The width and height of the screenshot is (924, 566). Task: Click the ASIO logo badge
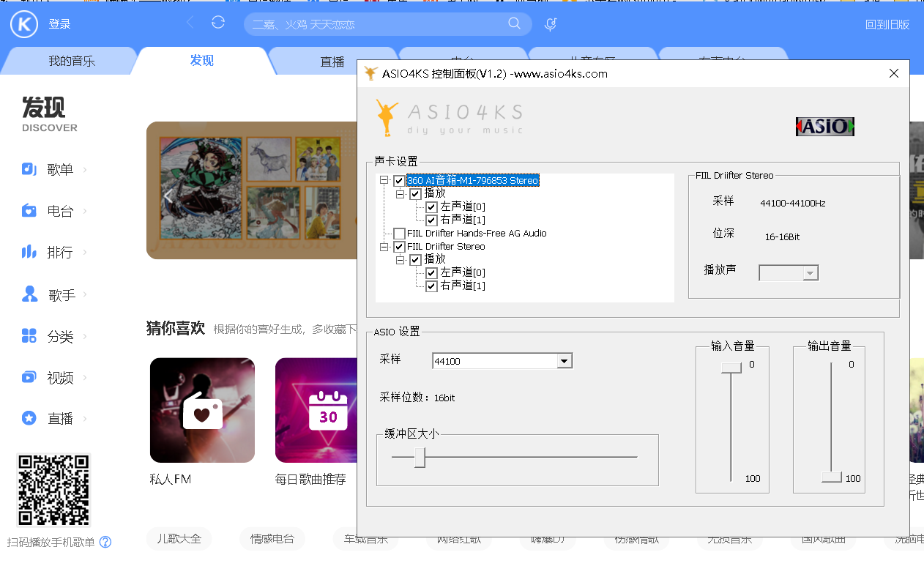(x=825, y=127)
